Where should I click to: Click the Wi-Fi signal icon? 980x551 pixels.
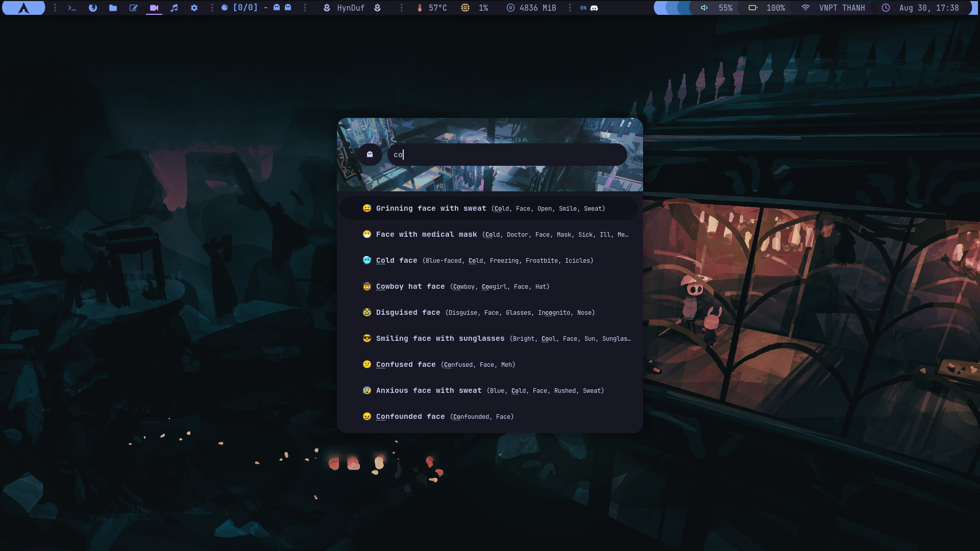[x=805, y=8]
